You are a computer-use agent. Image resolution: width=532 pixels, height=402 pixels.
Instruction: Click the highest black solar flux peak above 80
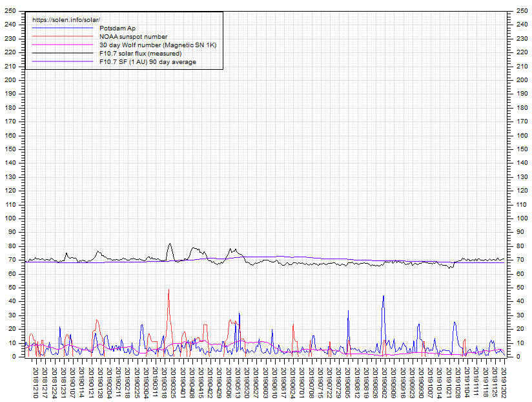[x=170, y=244]
